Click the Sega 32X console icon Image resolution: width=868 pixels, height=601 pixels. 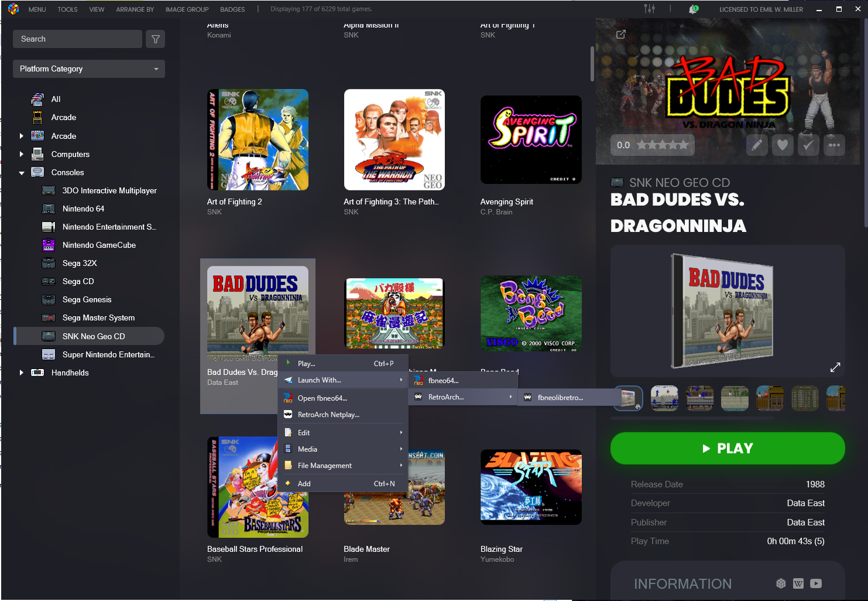click(x=49, y=263)
